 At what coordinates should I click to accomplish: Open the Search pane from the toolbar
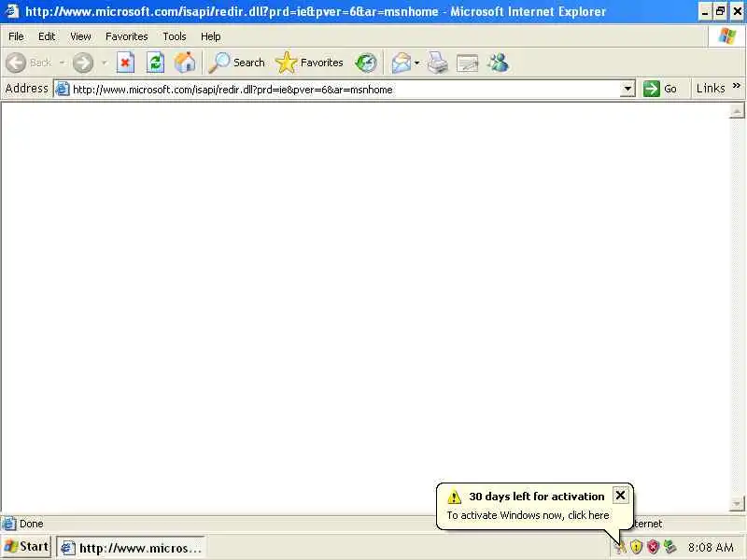point(237,63)
